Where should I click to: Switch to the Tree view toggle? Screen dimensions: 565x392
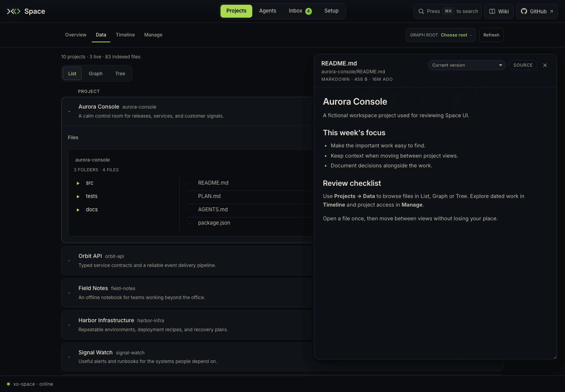pyautogui.click(x=120, y=74)
